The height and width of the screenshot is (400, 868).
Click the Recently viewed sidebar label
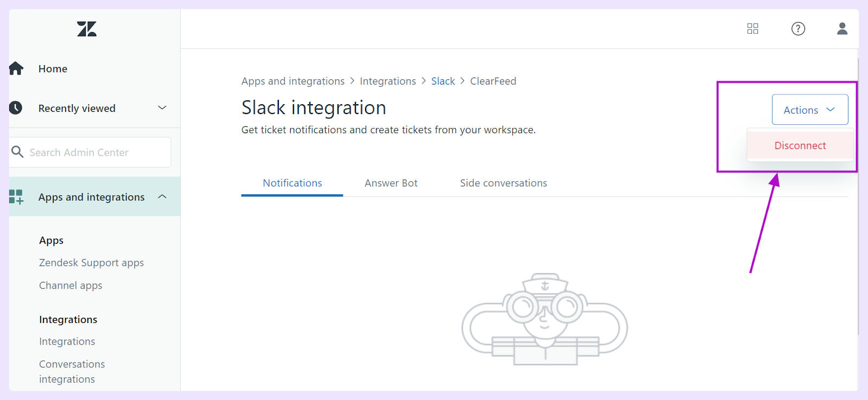click(x=77, y=109)
